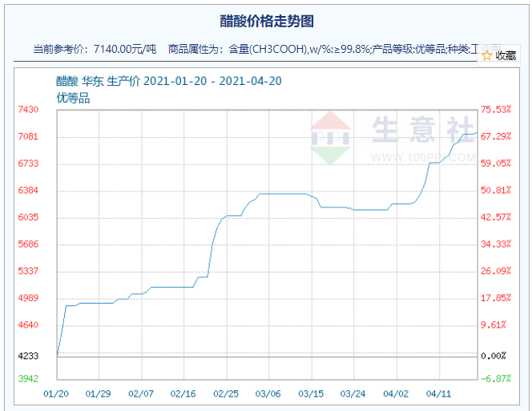Click the 7430 price axis label
The image size is (532, 411).
click(28, 110)
